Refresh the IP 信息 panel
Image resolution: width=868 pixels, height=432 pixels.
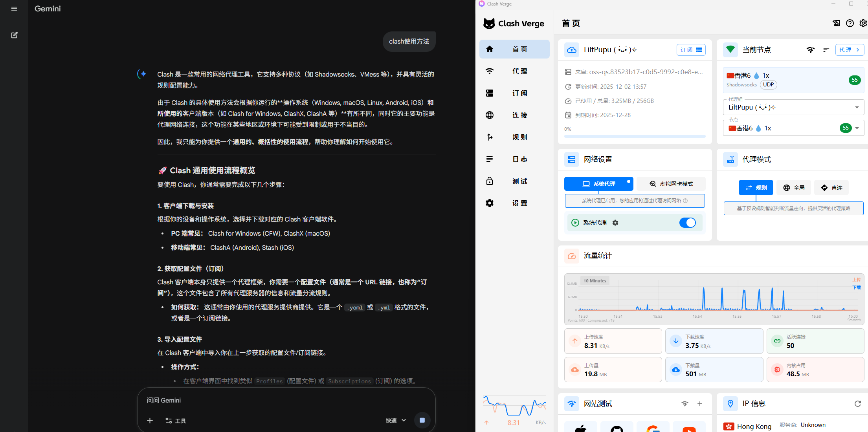tap(857, 404)
